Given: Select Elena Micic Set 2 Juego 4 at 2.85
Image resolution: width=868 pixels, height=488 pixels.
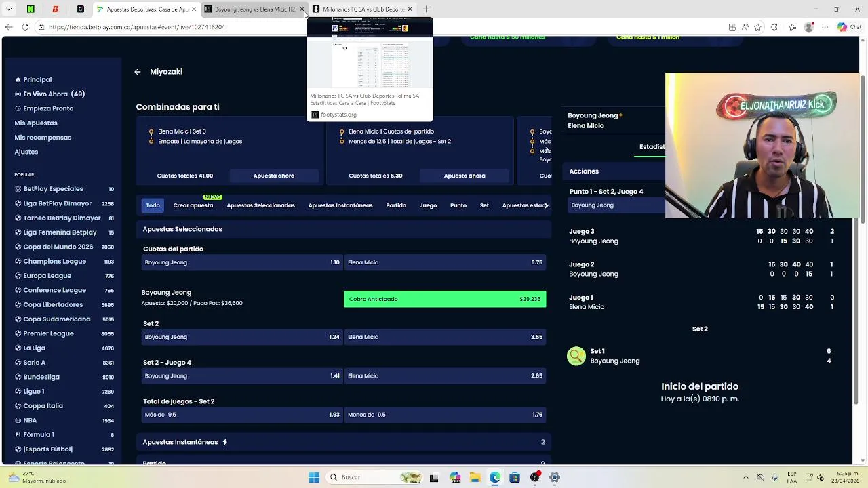Looking at the screenshot, I should pyautogui.click(x=445, y=375).
